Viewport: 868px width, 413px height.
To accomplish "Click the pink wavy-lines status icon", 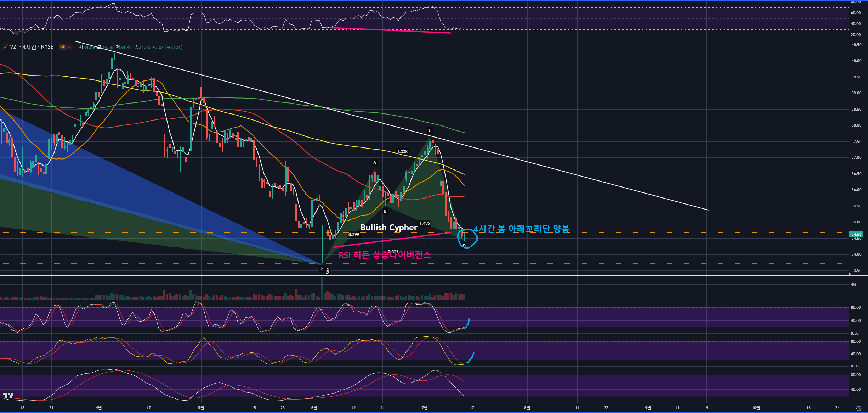I will (69, 47).
